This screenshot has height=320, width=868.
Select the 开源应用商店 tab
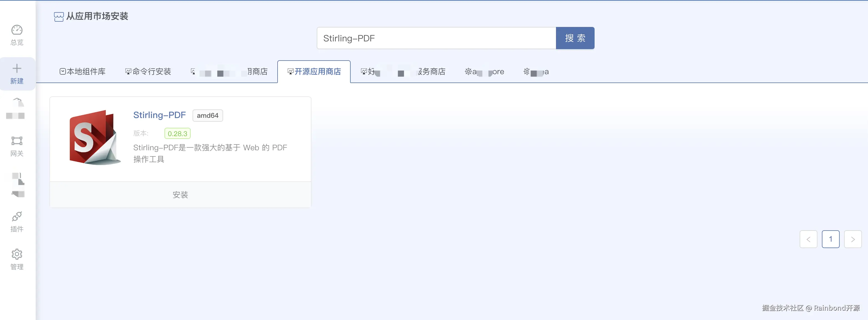(x=314, y=71)
